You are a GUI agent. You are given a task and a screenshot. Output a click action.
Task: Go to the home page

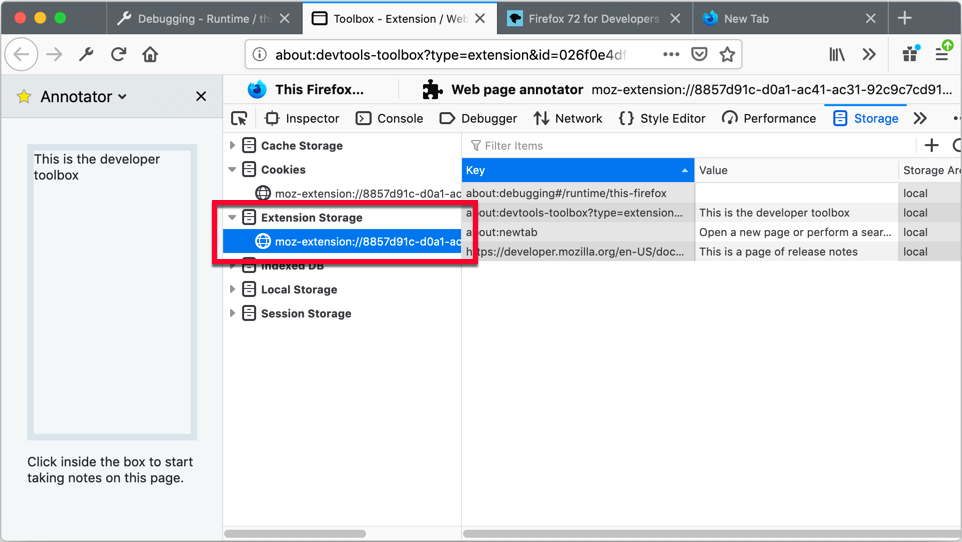pos(150,55)
